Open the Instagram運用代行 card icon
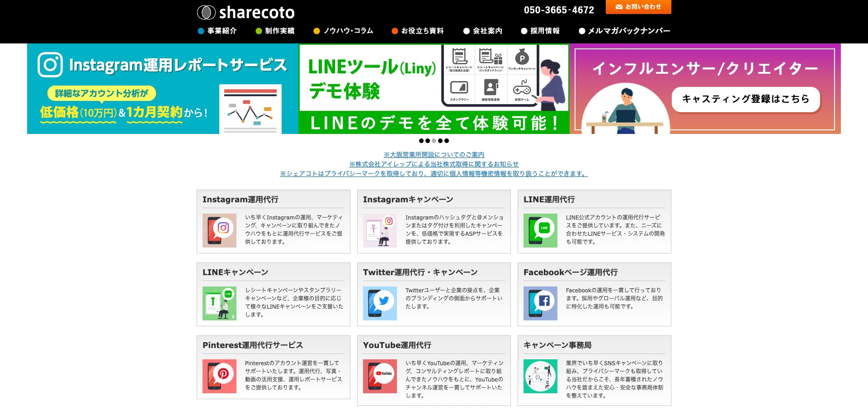Image resolution: width=868 pixels, height=410 pixels. click(219, 230)
